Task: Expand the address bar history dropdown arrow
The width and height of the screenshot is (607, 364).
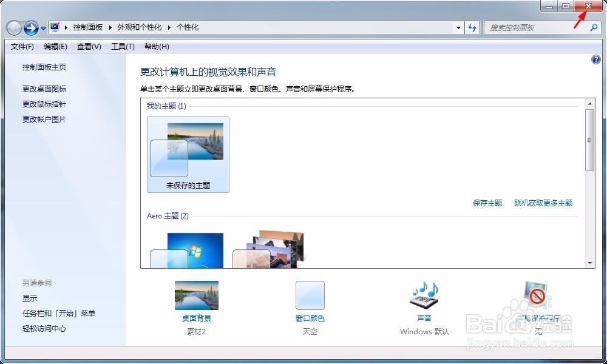Action: click(459, 27)
